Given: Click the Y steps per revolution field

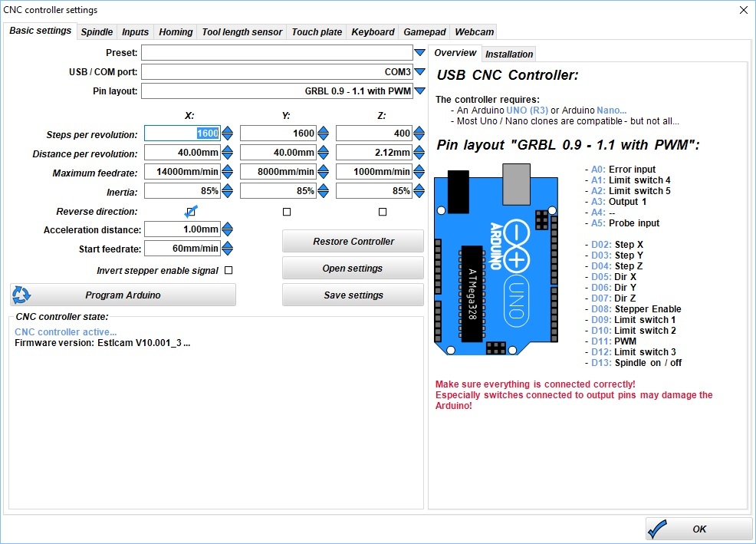Looking at the screenshot, I should [x=278, y=134].
